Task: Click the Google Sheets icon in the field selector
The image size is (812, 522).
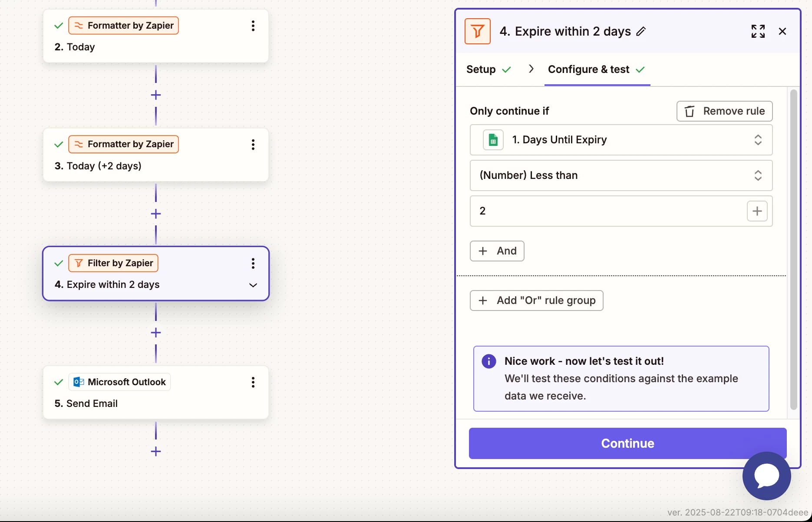Action: click(x=493, y=140)
